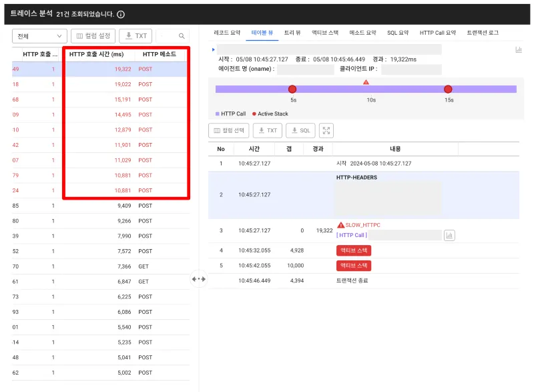Click the purple HTTP Call timeline bar
The image size is (534, 392).
[366, 89]
